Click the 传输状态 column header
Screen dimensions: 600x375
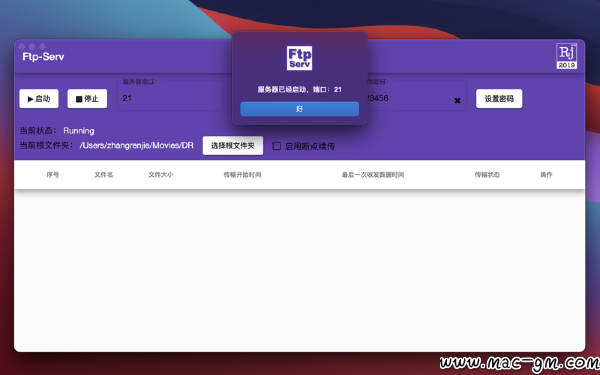click(x=487, y=175)
